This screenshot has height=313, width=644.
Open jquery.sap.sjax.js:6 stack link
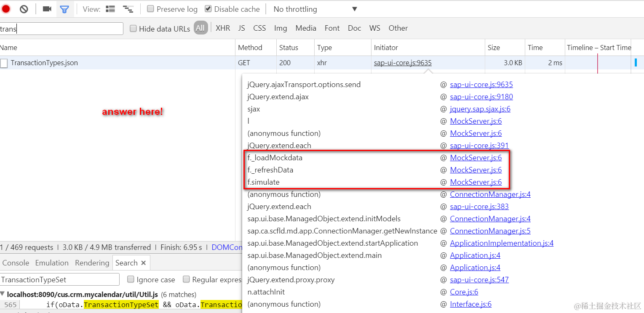tap(480, 109)
